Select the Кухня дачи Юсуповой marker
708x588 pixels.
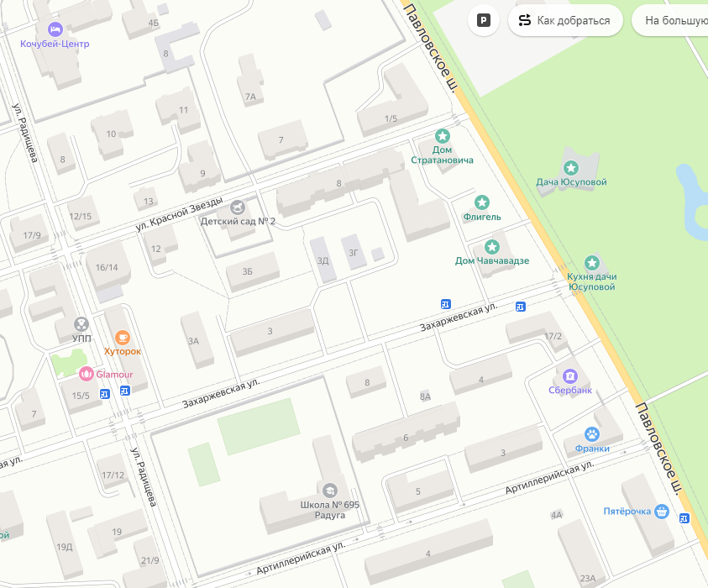point(592,262)
